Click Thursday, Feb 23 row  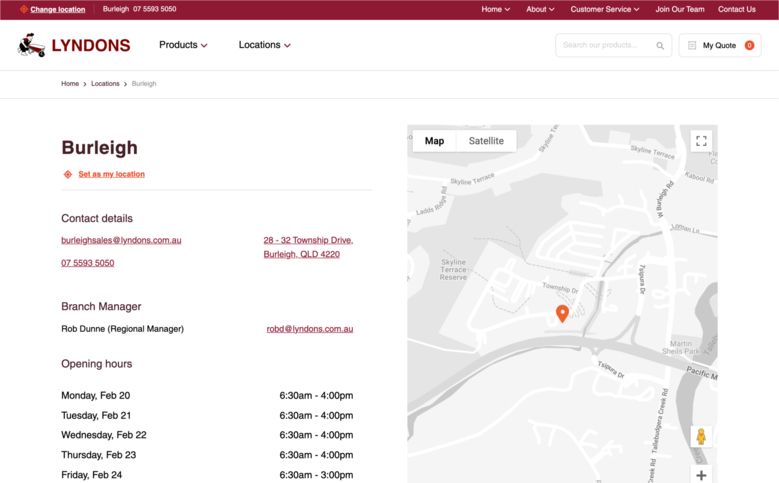pos(207,455)
